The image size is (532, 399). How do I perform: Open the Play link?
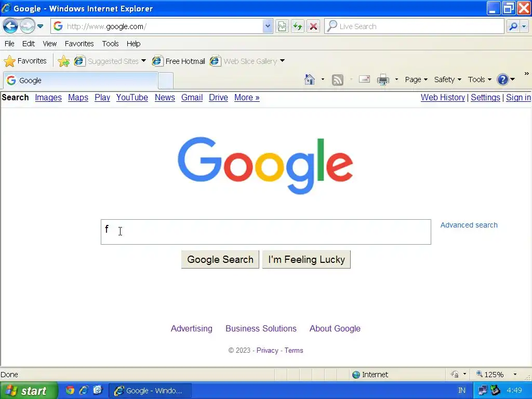click(x=102, y=97)
